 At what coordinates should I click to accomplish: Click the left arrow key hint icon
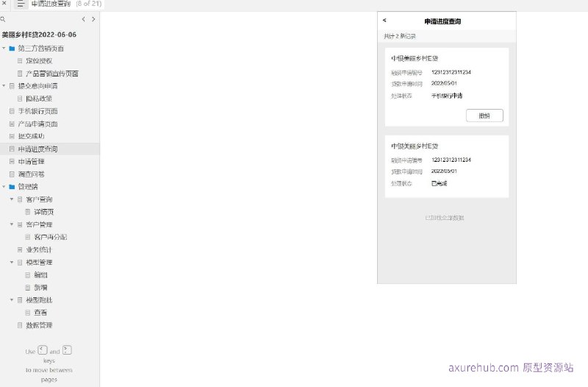click(43, 350)
